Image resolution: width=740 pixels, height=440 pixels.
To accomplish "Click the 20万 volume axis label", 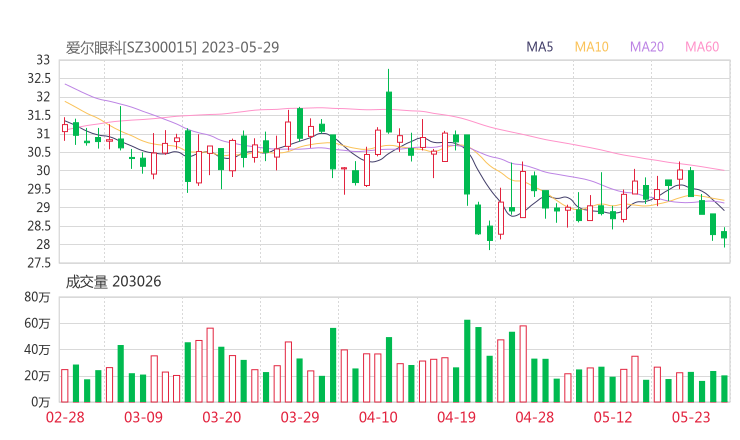I will tap(37, 376).
